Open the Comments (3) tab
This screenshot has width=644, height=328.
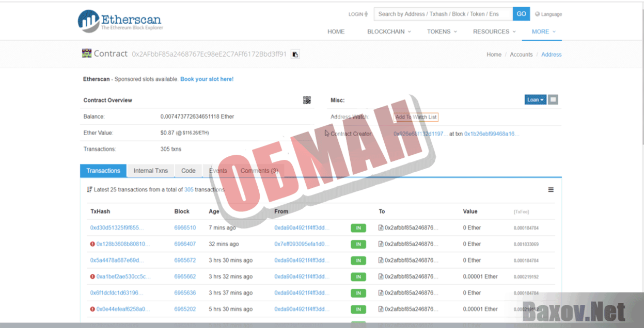(259, 171)
